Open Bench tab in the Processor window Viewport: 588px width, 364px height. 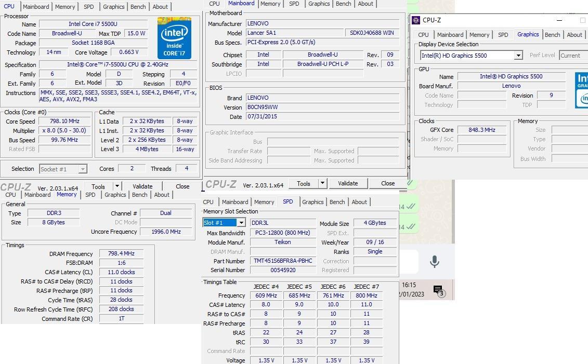click(x=138, y=7)
